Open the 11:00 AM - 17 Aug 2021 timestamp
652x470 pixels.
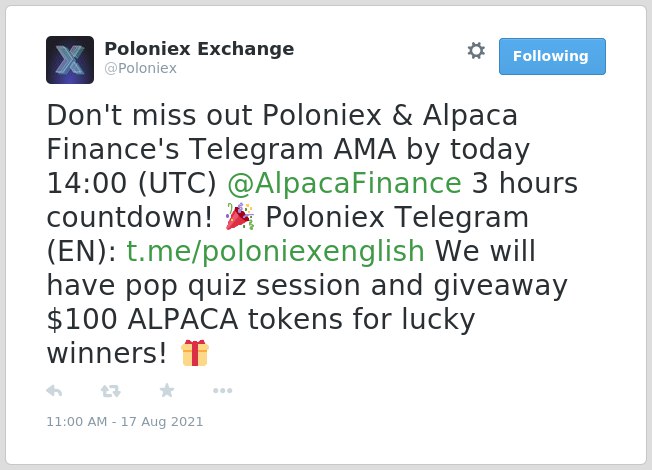(x=125, y=422)
